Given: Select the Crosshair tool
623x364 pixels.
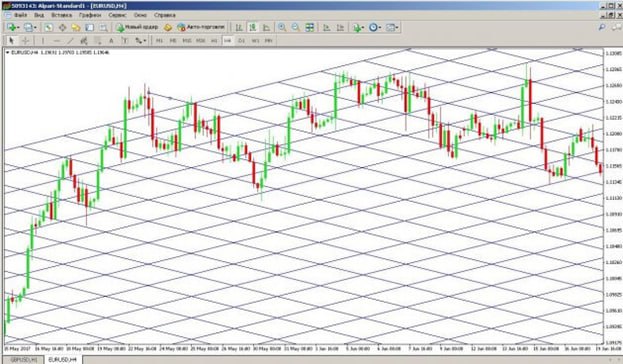Looking at the screenshot, I should click(25, 41).
